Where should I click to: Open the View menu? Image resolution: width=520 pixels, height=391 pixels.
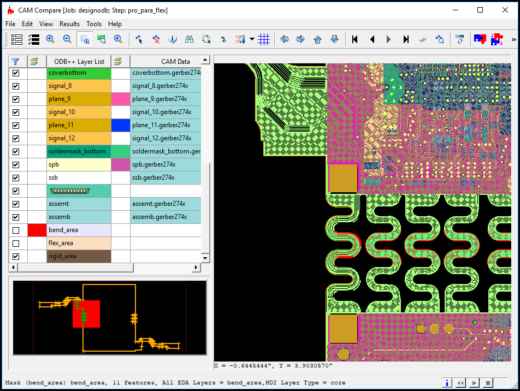coord(46,24)
